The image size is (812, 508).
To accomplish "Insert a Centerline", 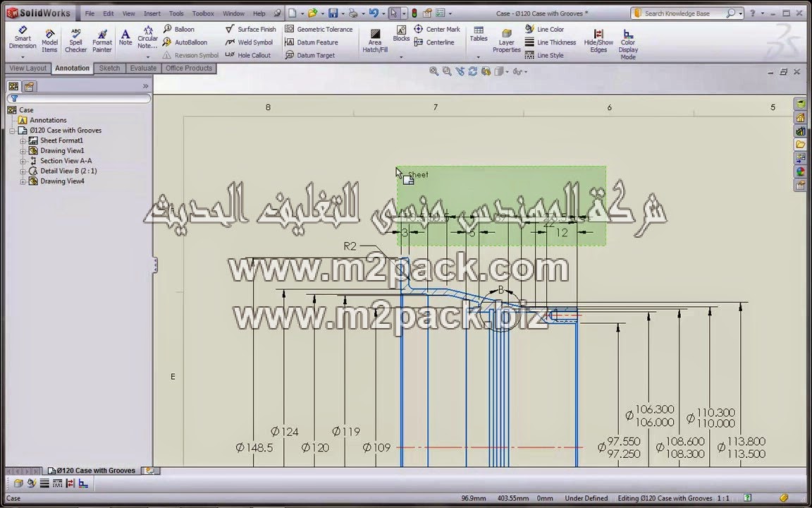I will [x=434, y=42].
